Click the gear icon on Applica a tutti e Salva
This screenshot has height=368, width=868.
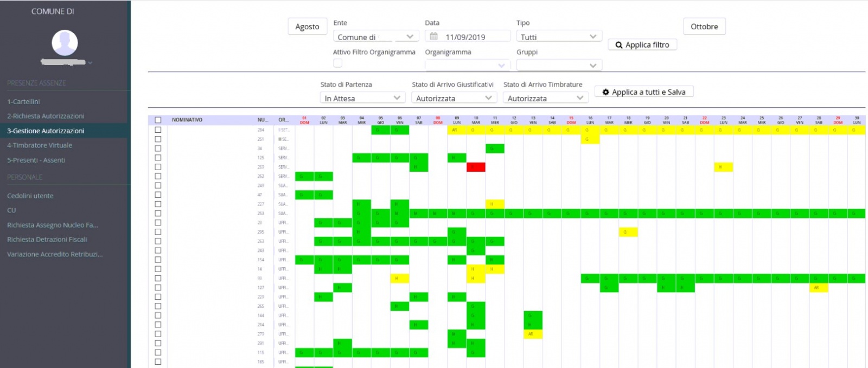pyautogui.click(x=605, y=92)
